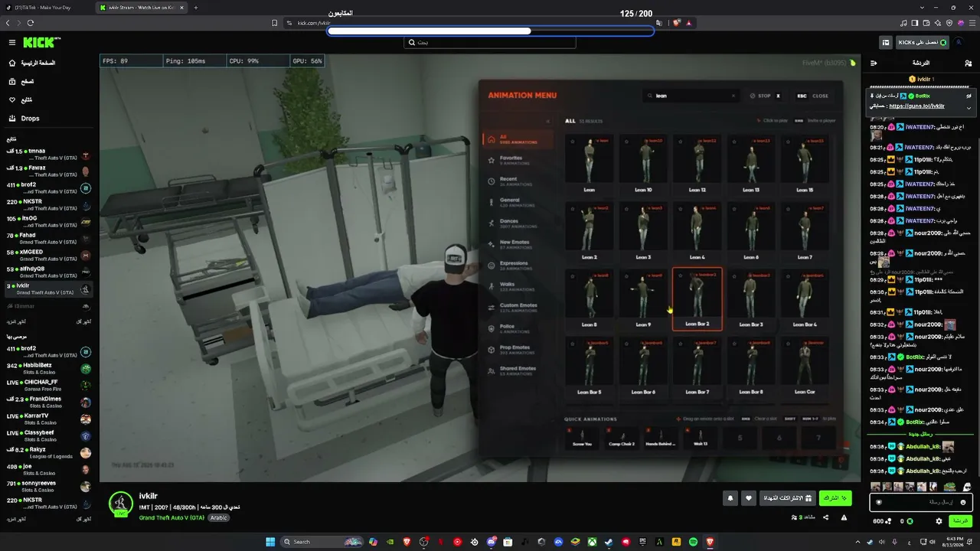The image size is (980, 551).
Task: Favorite the Lean 12 animation star
Action: click(x=680, y=141)
